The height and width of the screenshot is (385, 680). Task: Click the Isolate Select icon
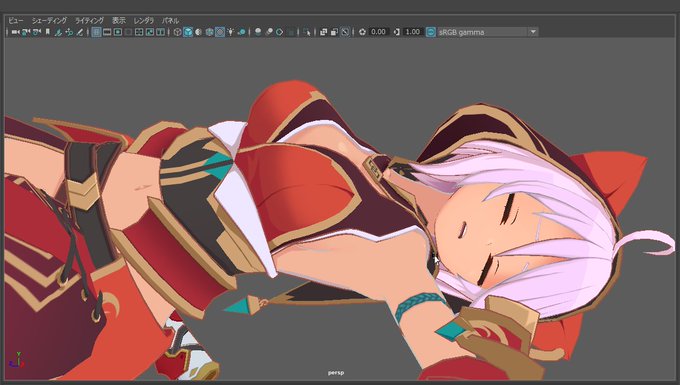307,32
